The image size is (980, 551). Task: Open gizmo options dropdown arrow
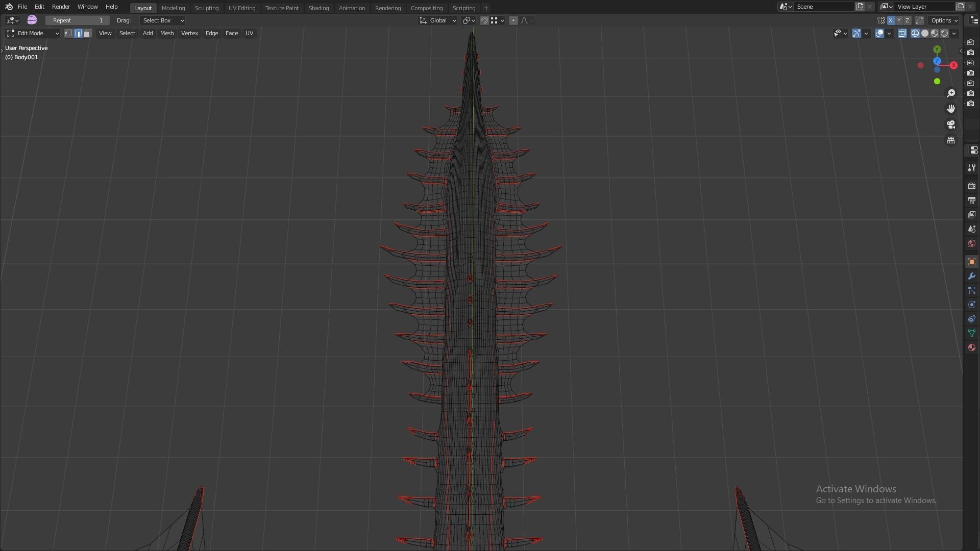pos(866,33)
